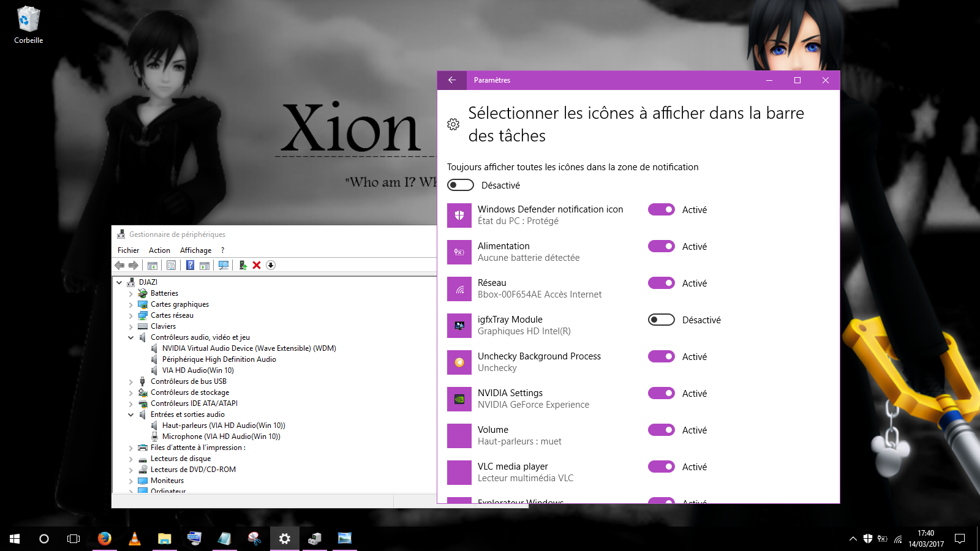Expand the Cartes graphiques node
Screen dimensions: 980x551
click(130, 305)
